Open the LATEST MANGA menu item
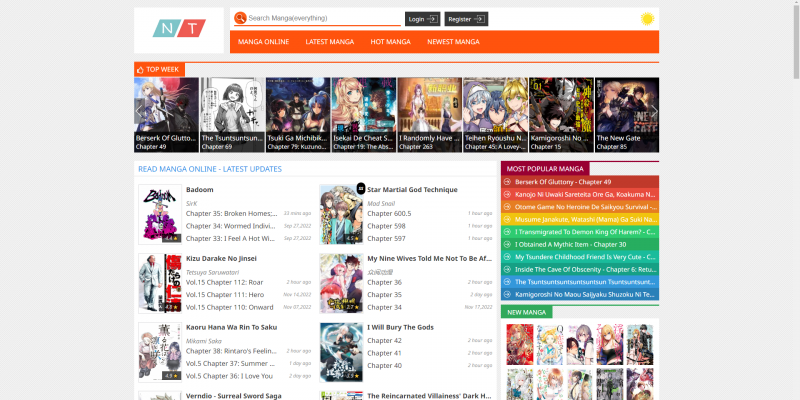The image size is (800, 400). (330, 42)
